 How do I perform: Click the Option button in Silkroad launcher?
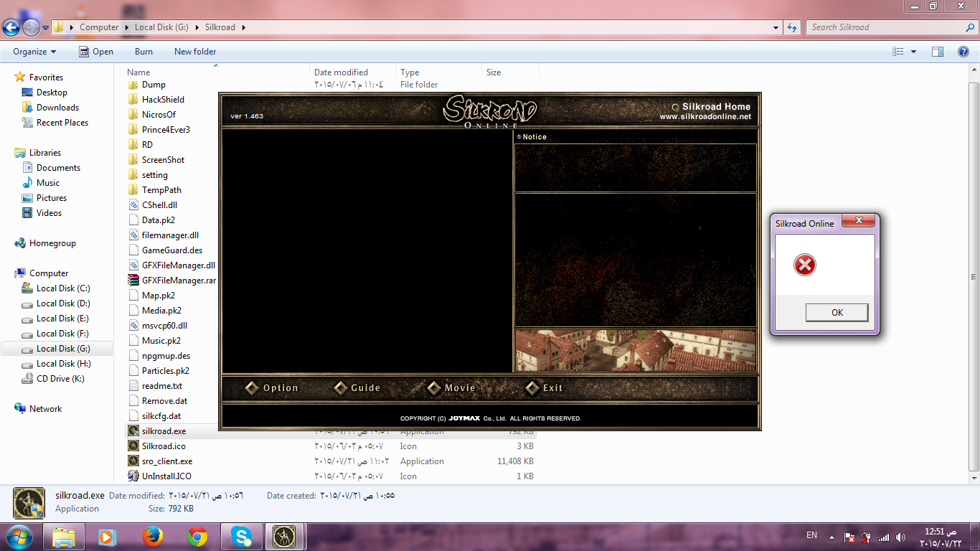(272, 388)
